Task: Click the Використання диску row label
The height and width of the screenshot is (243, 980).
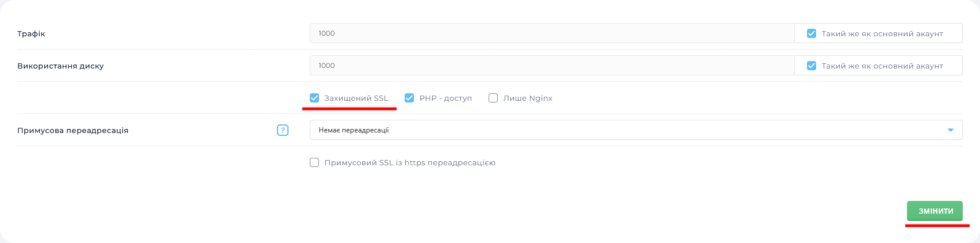Action: (60, 66)
